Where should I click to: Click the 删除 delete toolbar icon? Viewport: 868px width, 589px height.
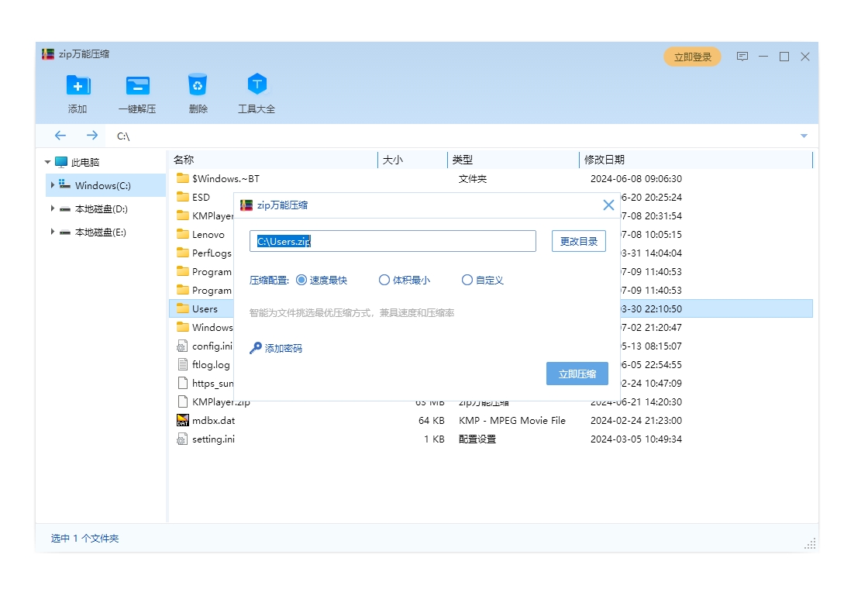198,85
